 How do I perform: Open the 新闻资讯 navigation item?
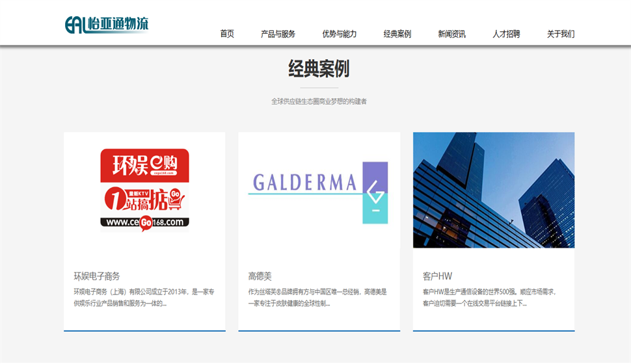[451, 34]
